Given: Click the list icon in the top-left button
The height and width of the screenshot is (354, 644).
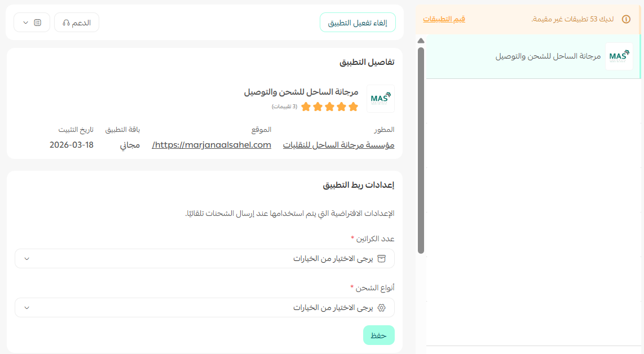Looking at the screenshot, I should (x=38, y=22).
